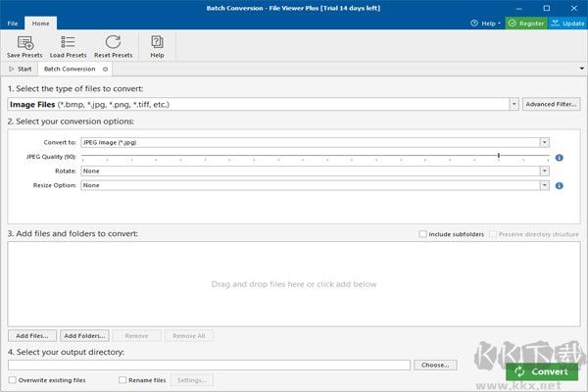Switch to the Start tab
Viewport: 588px width, 392px height.
[x=21, y=69]
